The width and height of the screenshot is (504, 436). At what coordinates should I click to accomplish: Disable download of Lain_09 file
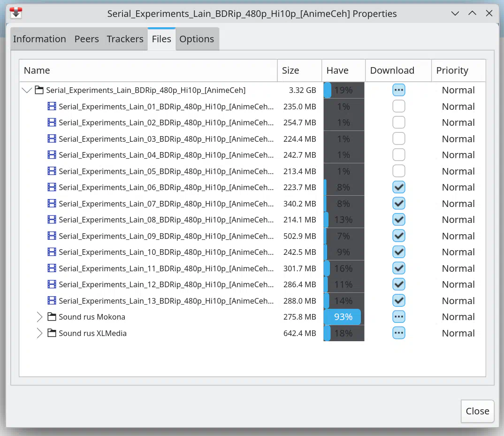pos(398,236)
